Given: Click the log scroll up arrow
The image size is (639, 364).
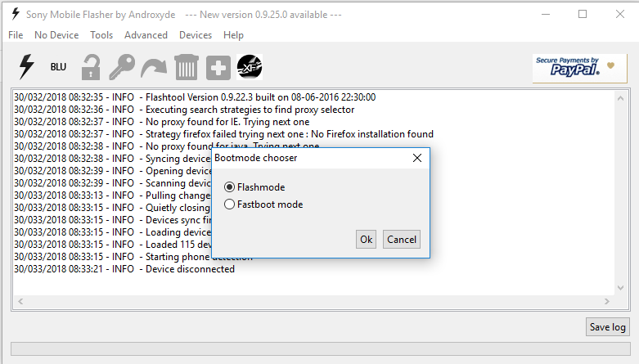Looking at the screenshot, I should coord(620,98).
